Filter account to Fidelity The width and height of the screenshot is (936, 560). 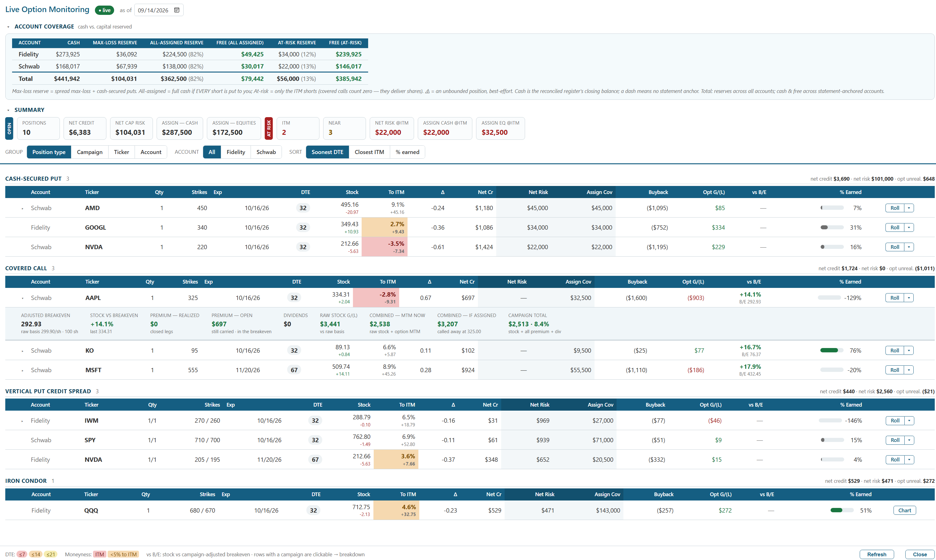236,152
